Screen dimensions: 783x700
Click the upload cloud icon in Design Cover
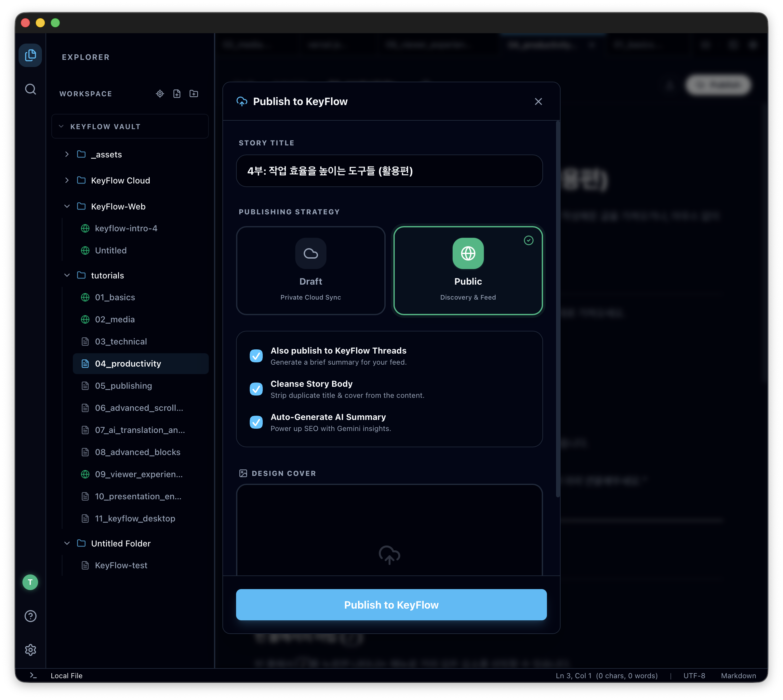(389, 555)
